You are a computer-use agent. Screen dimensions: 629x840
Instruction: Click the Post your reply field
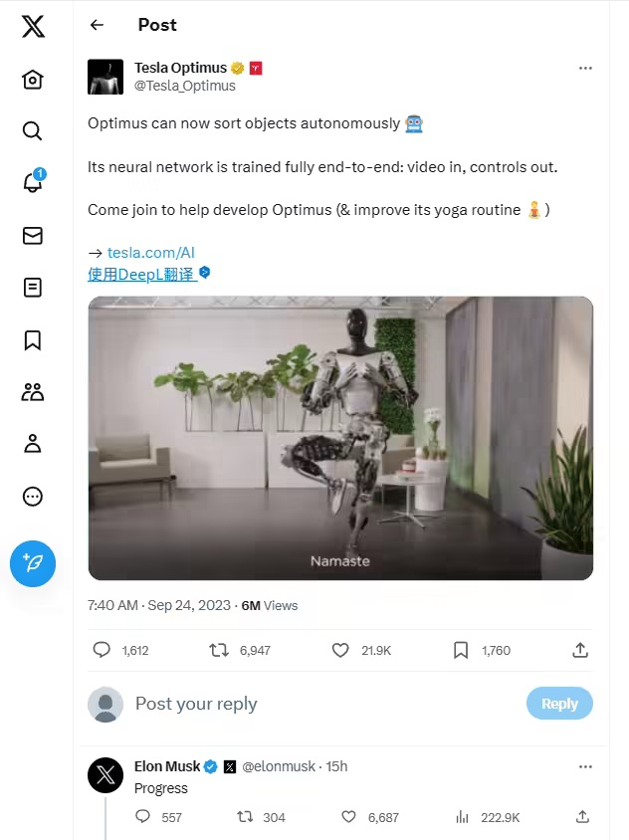coord(299,704)
